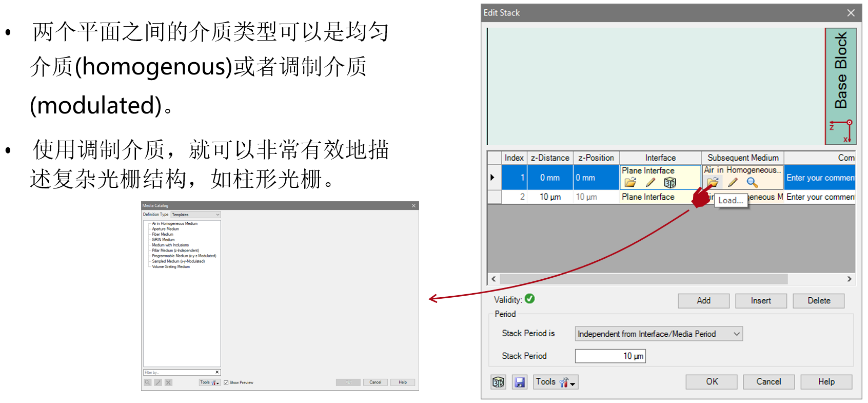This screenshot has height=403, width=868.
Task: Click the z-Position column header
Action: pyautogui.click(x=596, y=158)
